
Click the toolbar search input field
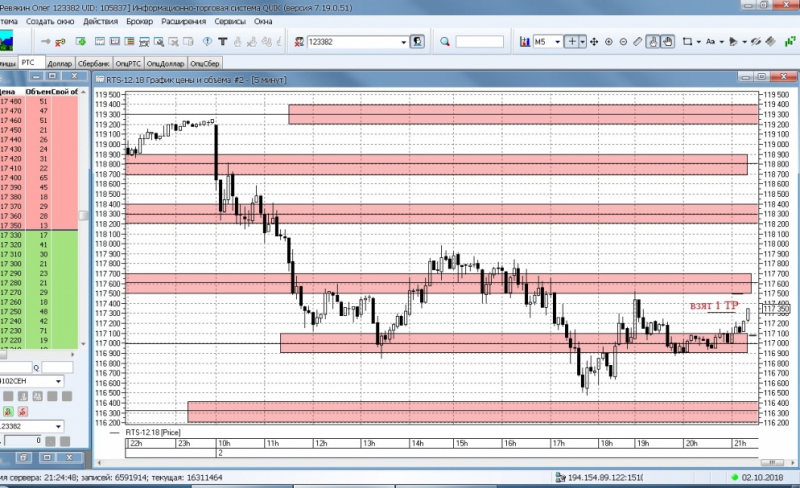coord(480,42)
